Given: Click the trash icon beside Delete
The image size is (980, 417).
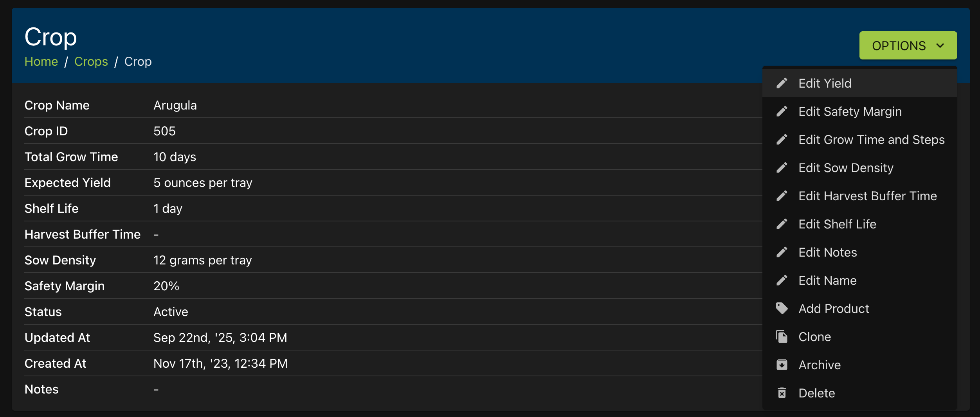Looking at the screenshot, I should tap(782, 393).
